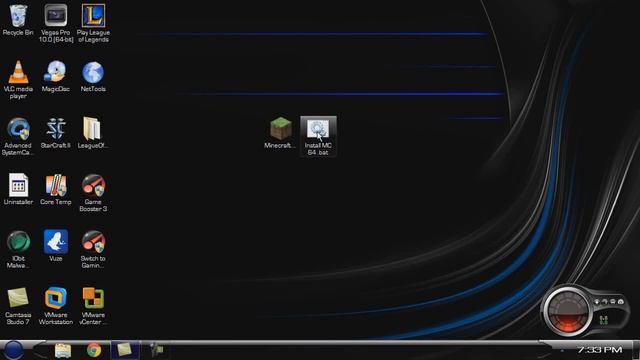Click the fourth taskbar pinned program icon
This screenshot has height=360, width=640.
(157, 350)
